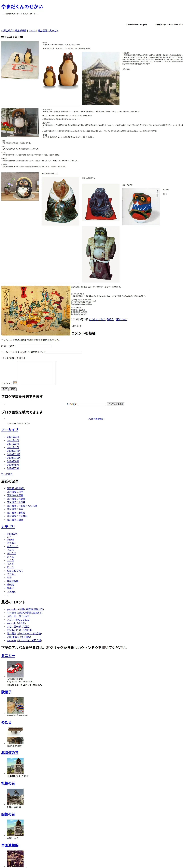Click the 松山・八百八狸 red-blue tanuki doll image

141,207
